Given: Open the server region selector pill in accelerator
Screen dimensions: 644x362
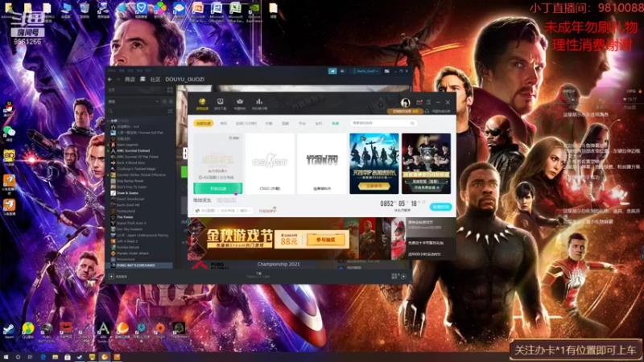Looking at the screenshot, I should coord(224,211).
